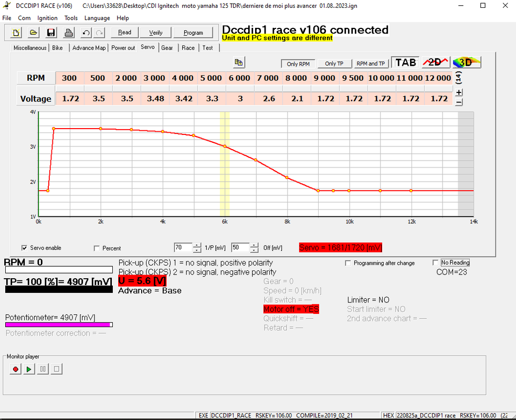The image size is (516, 420).
Task: Click the (14) column count label
Action: 459,78
